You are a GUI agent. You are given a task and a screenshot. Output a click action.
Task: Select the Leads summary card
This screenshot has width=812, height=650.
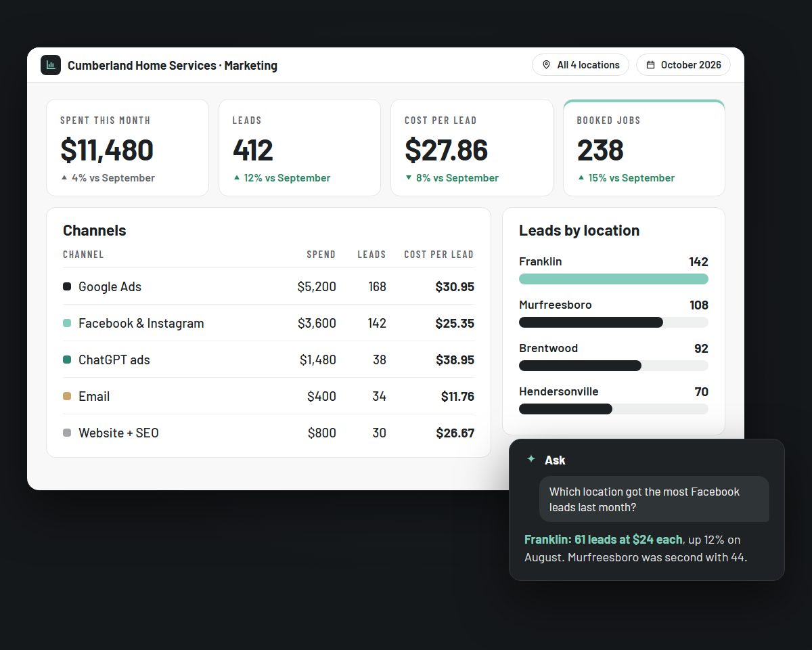pyautogui.click(x=300, y=148)
